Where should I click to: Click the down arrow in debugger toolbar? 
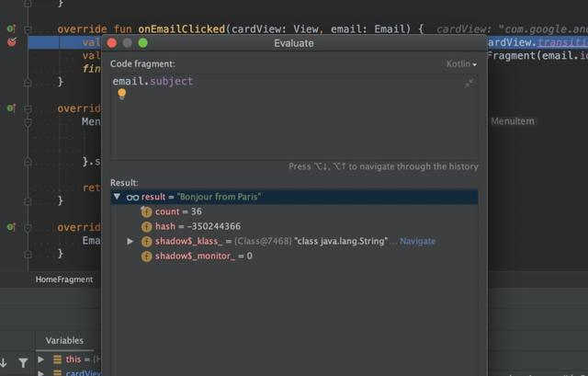click(5, 364)
